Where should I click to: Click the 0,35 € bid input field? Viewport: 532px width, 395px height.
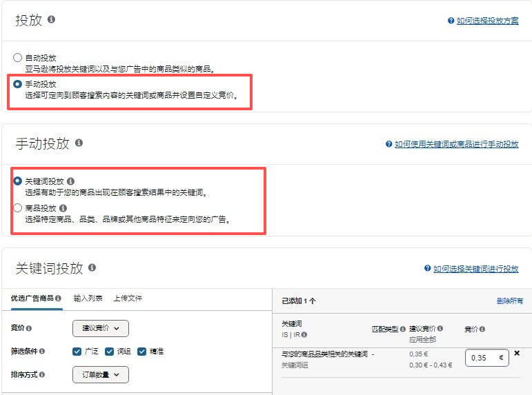point(487,358)
